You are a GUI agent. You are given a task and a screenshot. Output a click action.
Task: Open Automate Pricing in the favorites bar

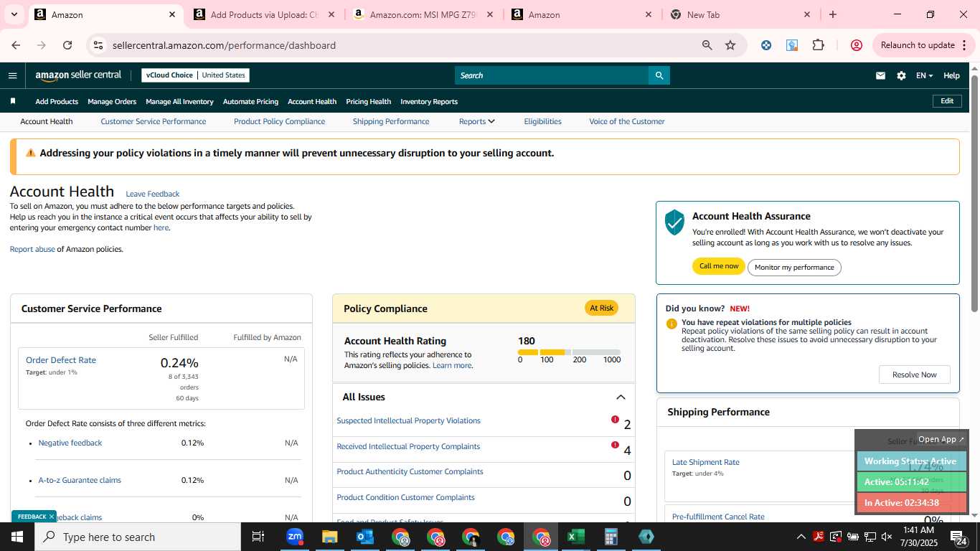click(250, 101)
